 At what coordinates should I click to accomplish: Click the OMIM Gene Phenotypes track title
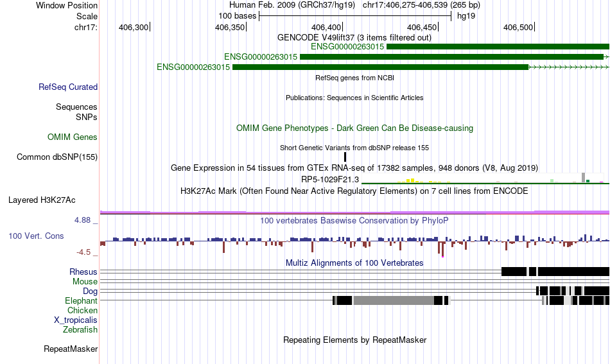coord(355,128)
